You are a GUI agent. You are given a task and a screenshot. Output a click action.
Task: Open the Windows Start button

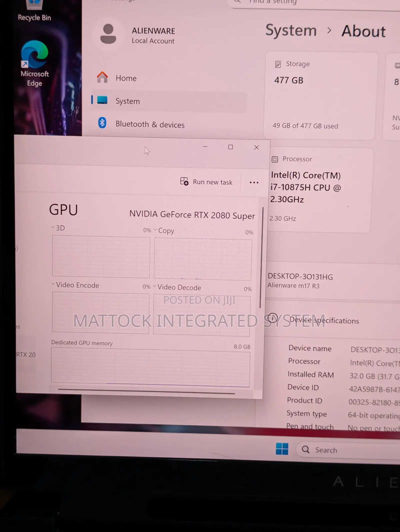[x=282, y=449]
